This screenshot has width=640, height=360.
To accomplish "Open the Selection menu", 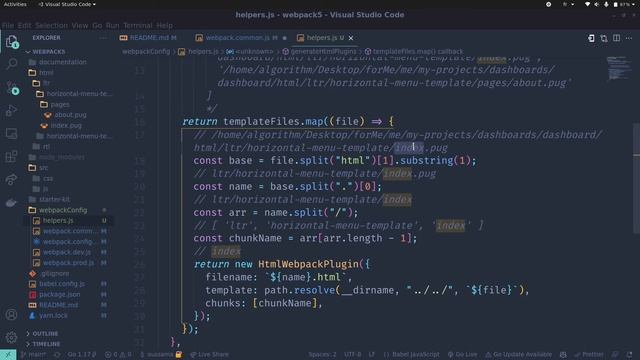I will coord(51,25).
